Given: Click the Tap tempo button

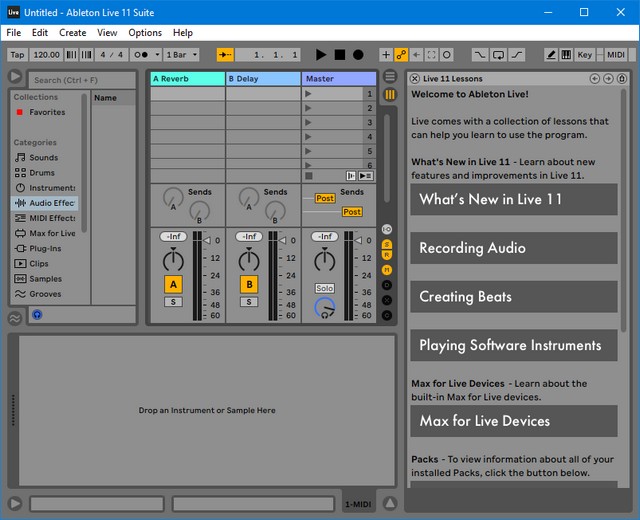Looking at the screenshot, I should tap(17, 55).
